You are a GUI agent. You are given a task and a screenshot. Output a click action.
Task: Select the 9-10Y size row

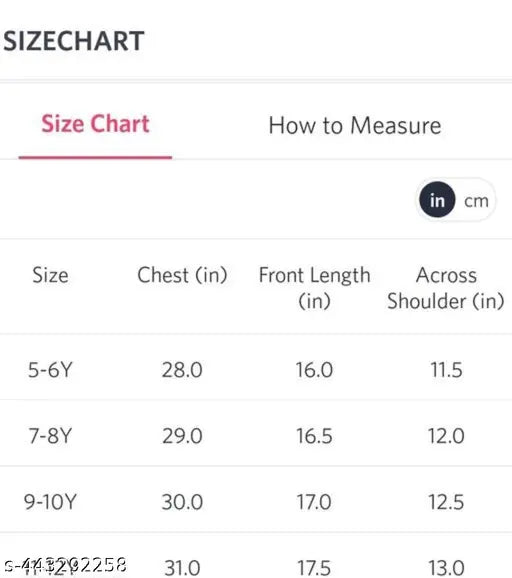pos(256,501)
